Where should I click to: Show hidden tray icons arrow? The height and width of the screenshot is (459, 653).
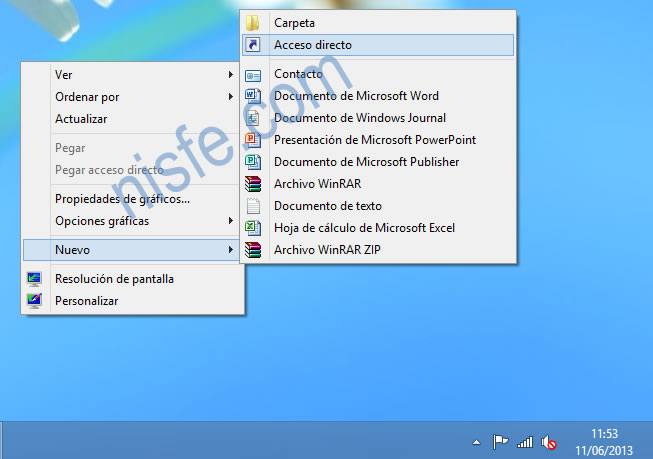point(476,443)
